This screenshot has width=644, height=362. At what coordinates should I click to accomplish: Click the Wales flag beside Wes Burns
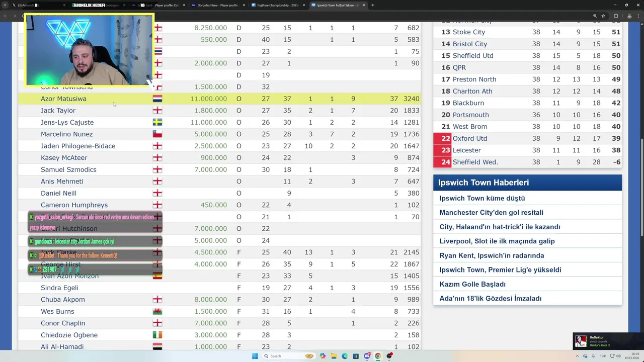[157, 311]
